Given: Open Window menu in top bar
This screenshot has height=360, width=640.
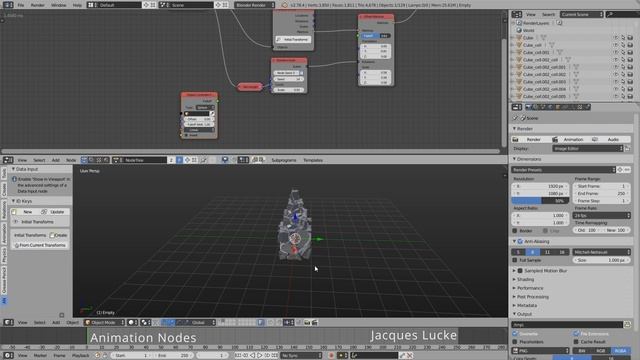Looking at the screenshot, I should (58, 5).
